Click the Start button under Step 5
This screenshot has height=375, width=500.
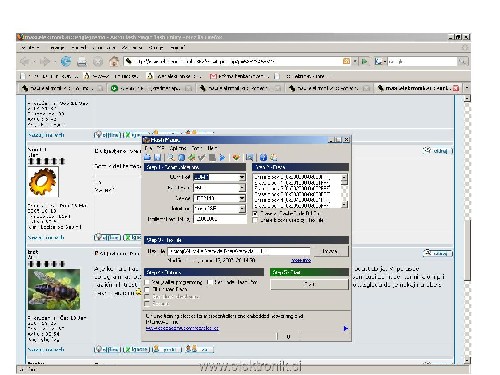click(309, 284)
